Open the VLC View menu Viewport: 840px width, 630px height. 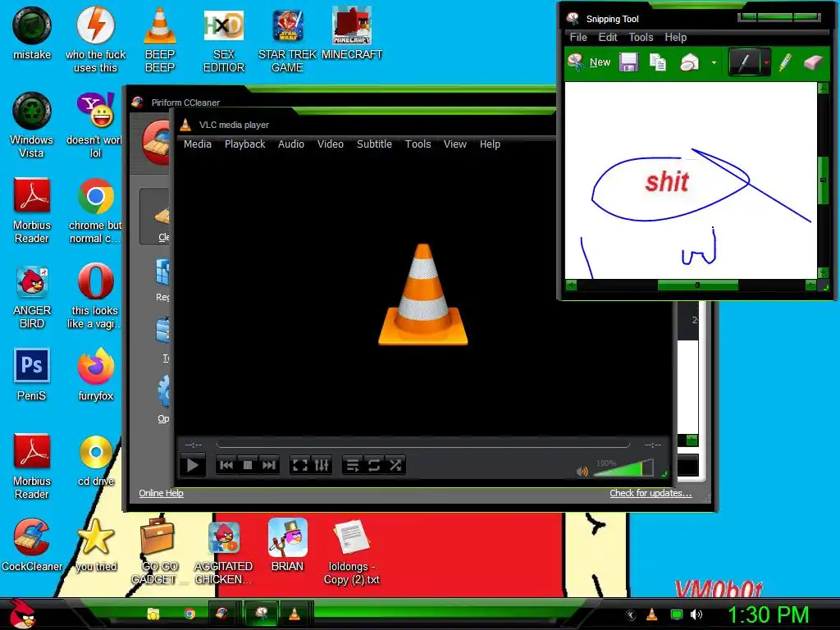pyautogui.click(x=454, y=144)
